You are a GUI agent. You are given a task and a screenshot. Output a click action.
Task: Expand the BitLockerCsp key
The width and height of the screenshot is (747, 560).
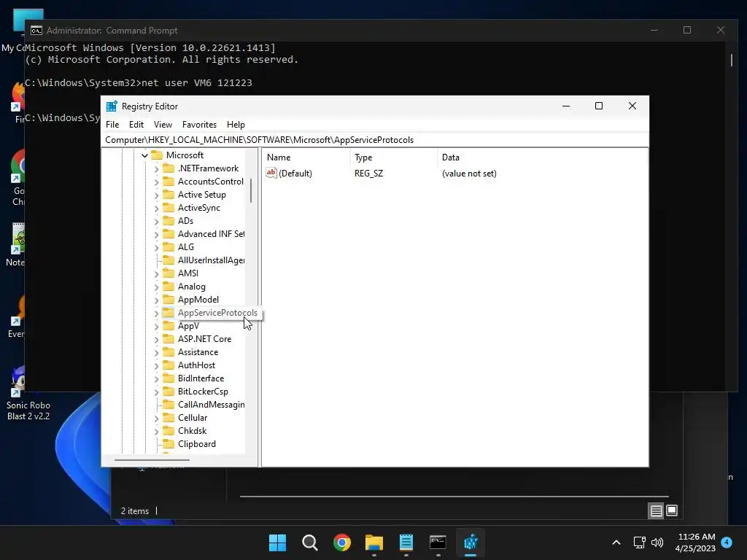156,392
